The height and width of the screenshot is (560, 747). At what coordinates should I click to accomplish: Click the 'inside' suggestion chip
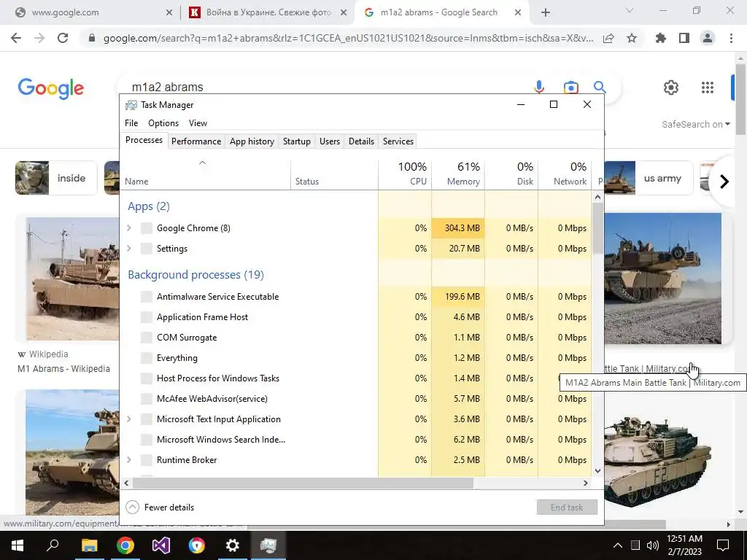[56, 178]
